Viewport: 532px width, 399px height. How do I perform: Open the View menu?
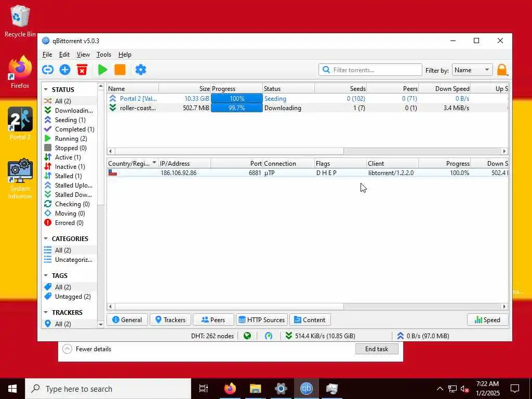pyautogui.click(x=83, y=55)
